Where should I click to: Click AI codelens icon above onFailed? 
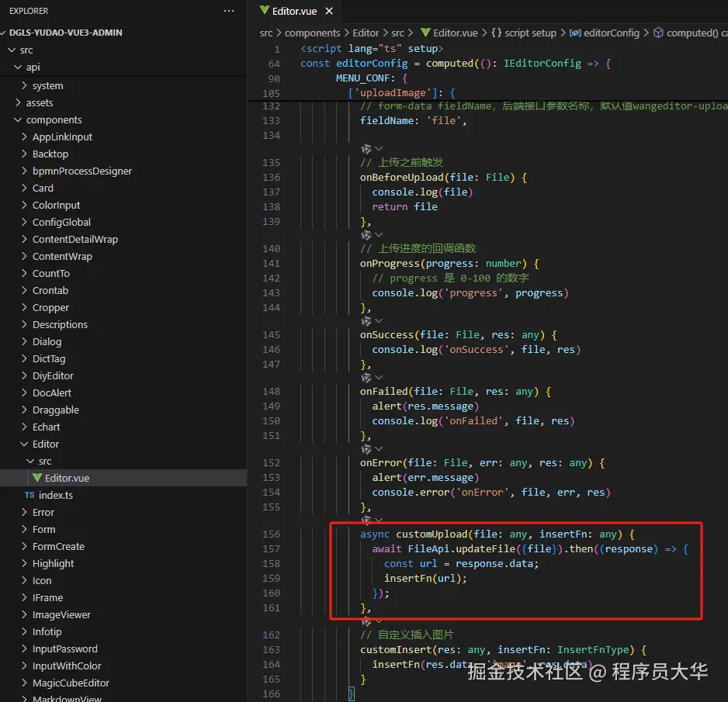[x=366, y=378]
